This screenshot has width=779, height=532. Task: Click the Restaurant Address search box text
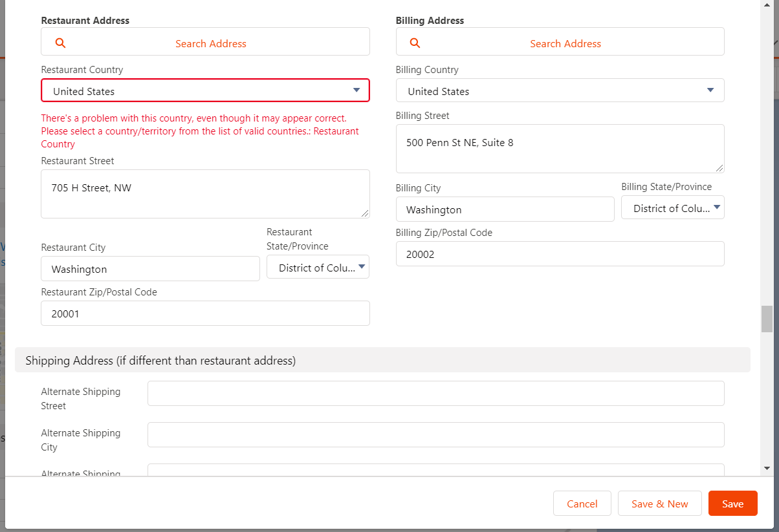[211, 44]
